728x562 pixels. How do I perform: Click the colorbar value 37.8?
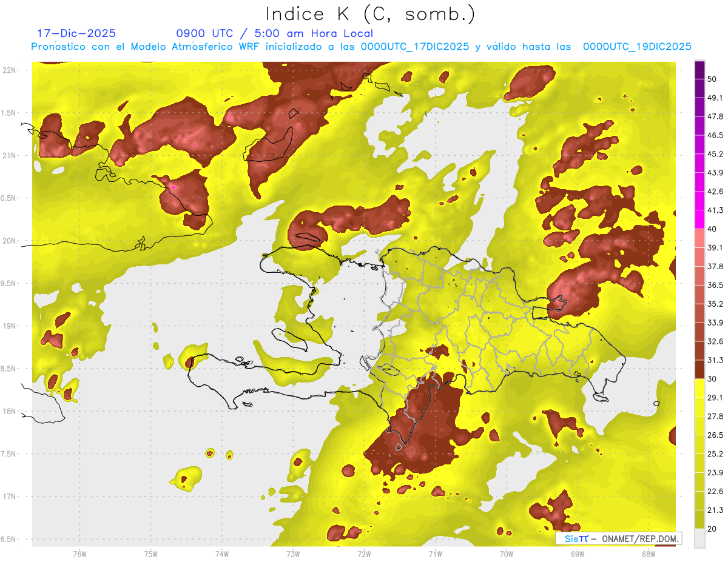tap(716, 266)
